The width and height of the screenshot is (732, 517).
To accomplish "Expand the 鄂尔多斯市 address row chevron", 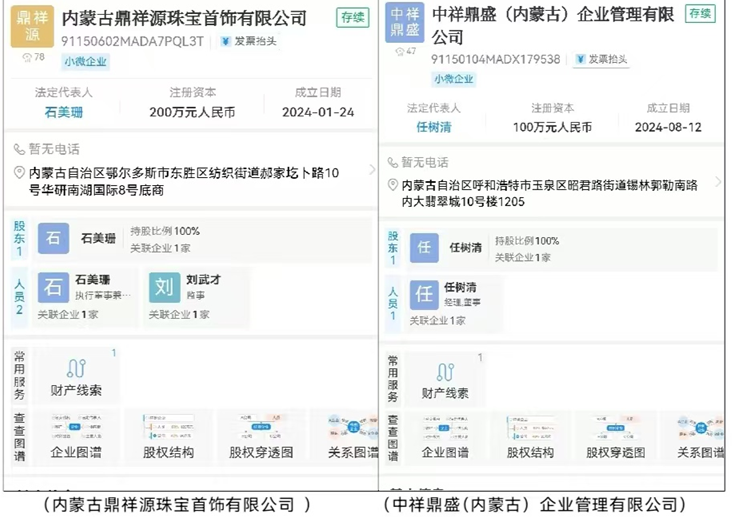I will (372, 170).
